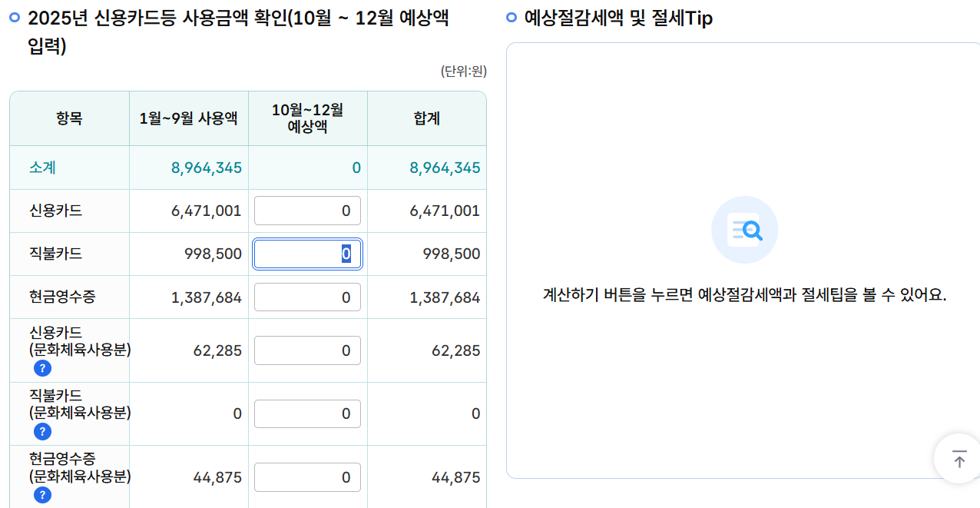Click the focused 직불카드 expected amount input
Image resolution: width=980 pixels, height=508 pixels.
point(306,254)
